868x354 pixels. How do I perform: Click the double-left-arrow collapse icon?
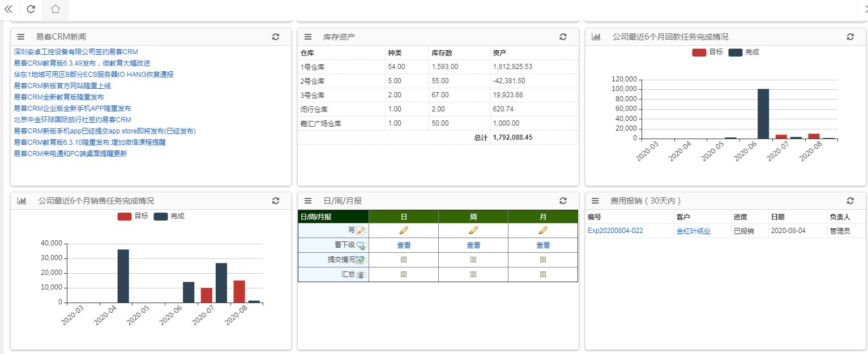click(8, 9)
